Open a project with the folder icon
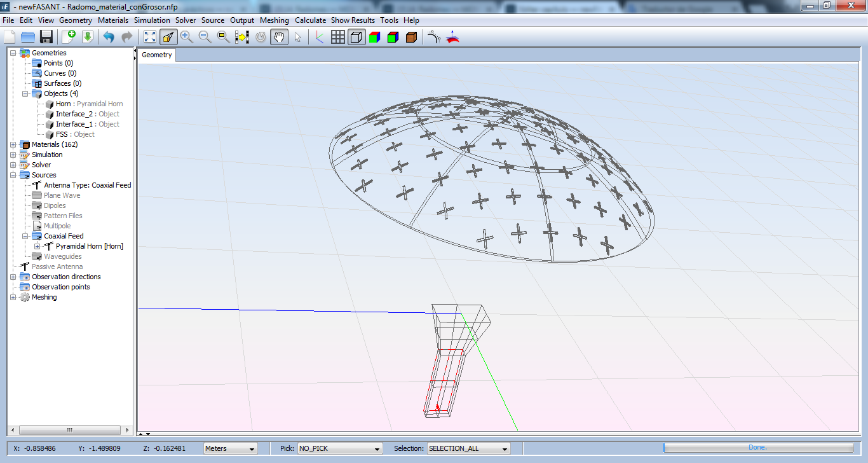 (27, 37)
